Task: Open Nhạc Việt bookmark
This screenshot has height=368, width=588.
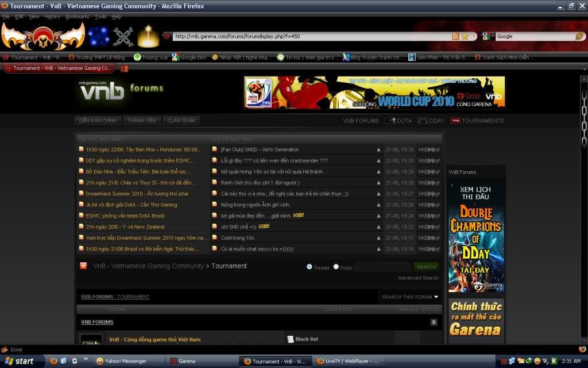Action: tap(242, 57)
